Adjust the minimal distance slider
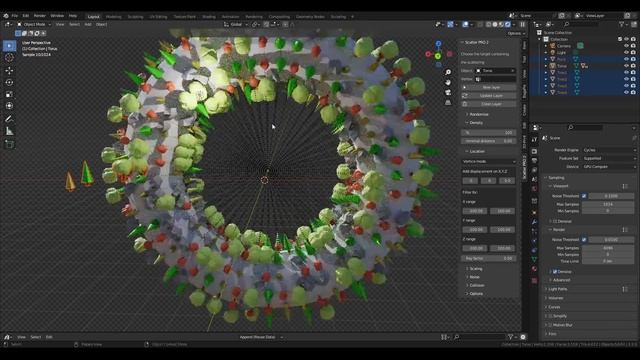 coord(489,141)
